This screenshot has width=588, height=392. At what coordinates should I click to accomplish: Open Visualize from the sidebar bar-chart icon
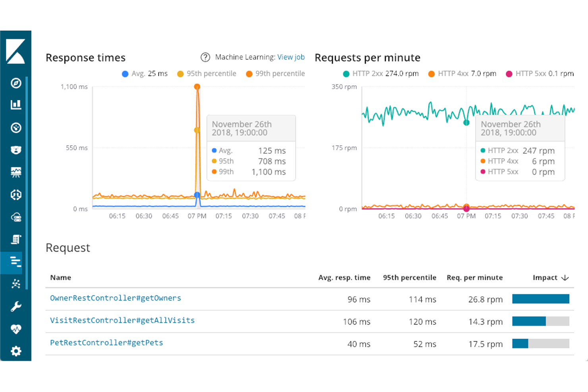[15, 104]
